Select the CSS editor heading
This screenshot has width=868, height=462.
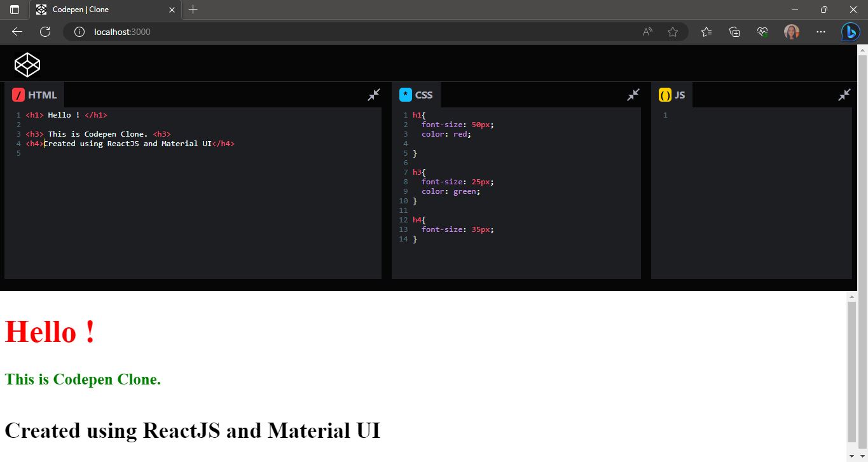click(x=424, y=95)
